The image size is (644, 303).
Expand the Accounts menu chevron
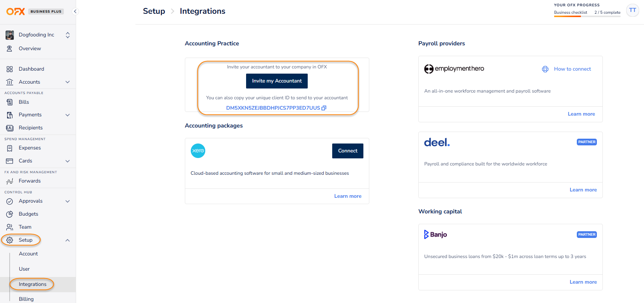(68, 82)
